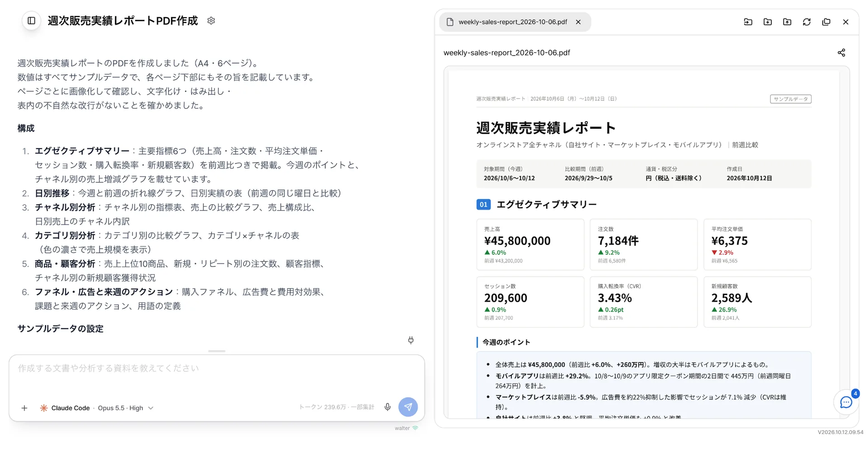
Task: Click the 今週のポイント heading
Action: click(x=506, y=342)
